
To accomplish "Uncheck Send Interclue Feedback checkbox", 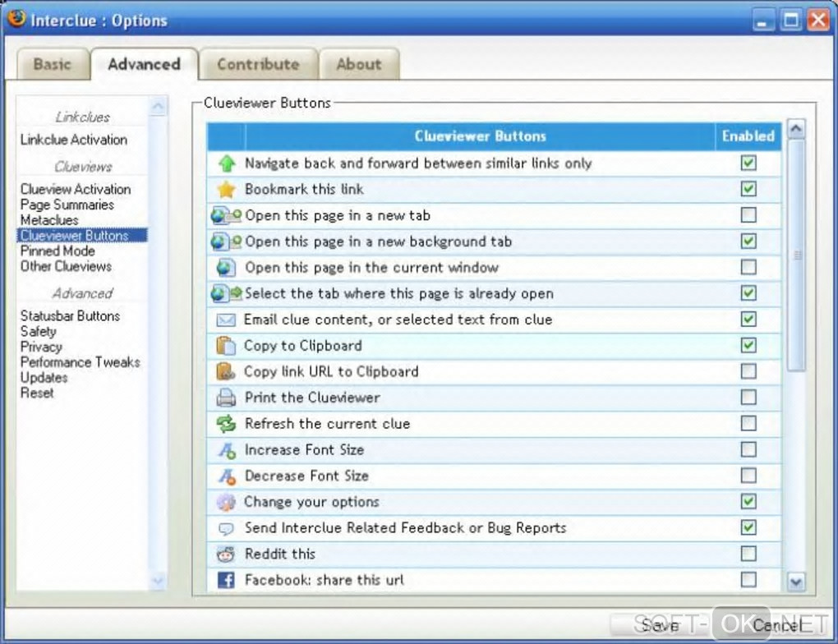I will coord(748,527).
